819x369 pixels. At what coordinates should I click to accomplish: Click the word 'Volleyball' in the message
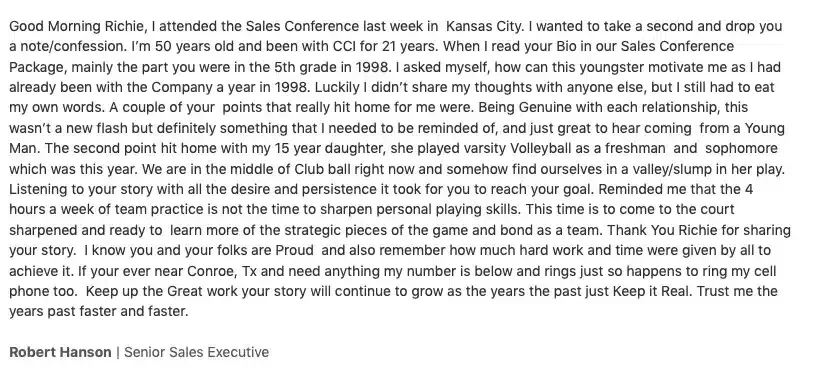pyautogui.click(x=541, y=148)
